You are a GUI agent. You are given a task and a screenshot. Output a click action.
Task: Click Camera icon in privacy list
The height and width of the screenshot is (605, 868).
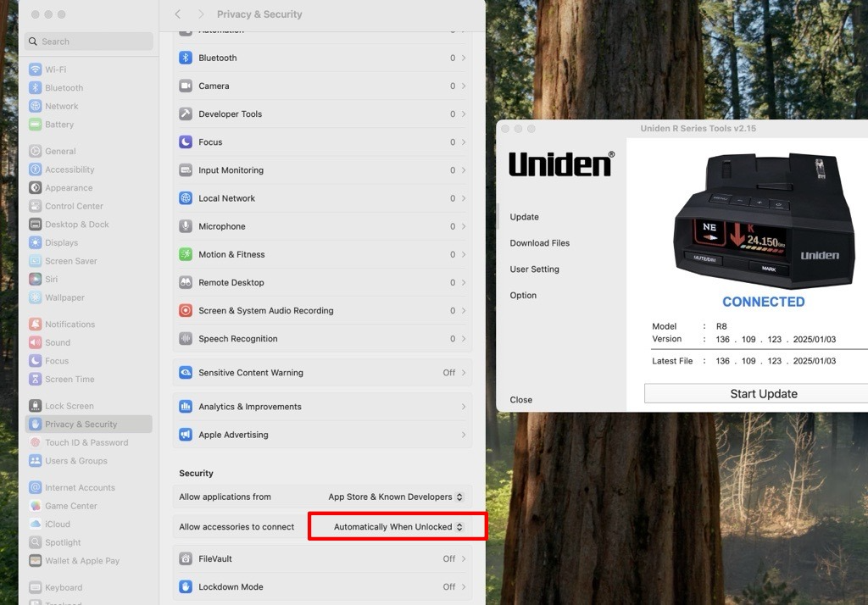coord(186,86)
